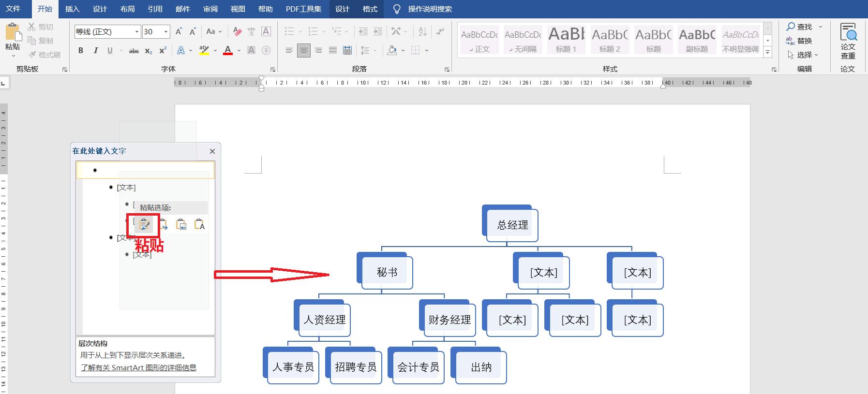Viewport: 868px width, 394px height.
Task: Apply paragraph shading paint bucket
Action: point(392,50)
